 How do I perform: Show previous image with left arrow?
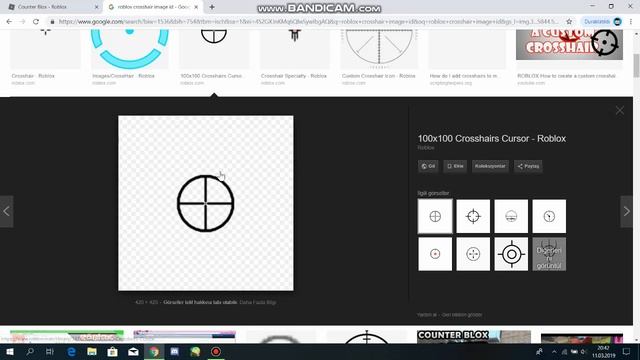[7, 211]
